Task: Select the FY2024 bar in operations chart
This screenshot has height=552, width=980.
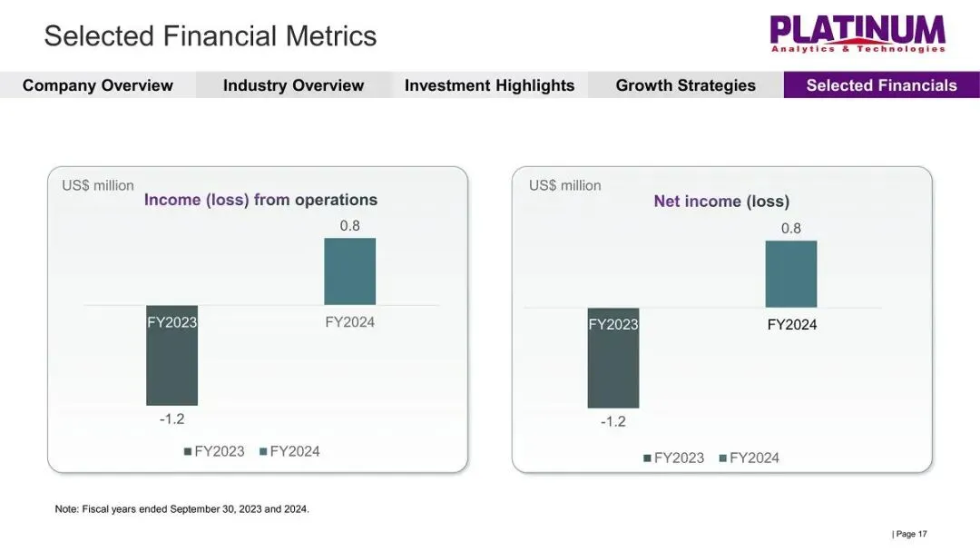Action: pos(350,271)
